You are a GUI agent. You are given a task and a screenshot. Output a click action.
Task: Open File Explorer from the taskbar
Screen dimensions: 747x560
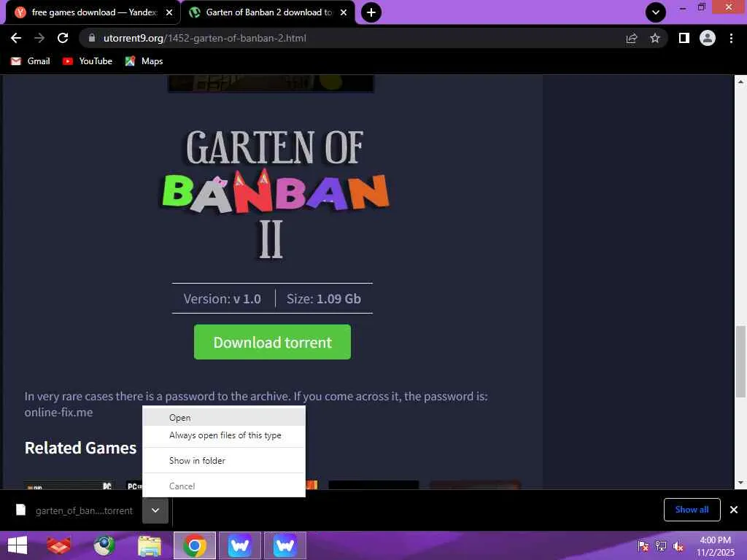[x=149, y=545]
